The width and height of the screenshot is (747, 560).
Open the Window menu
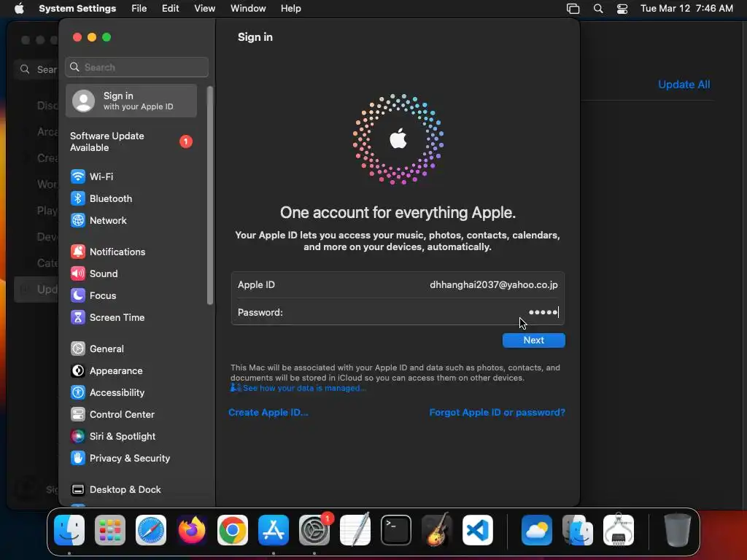pyautogui.click(x=248, y=9)
